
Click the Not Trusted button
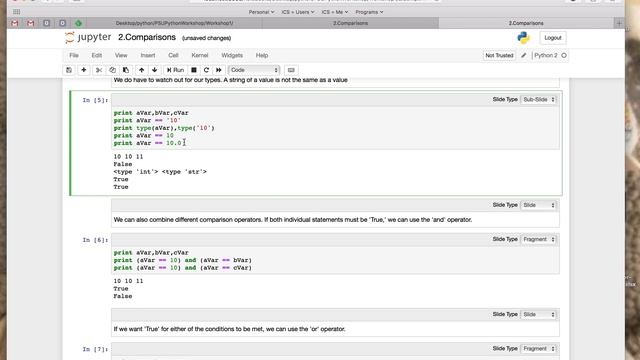499,56
